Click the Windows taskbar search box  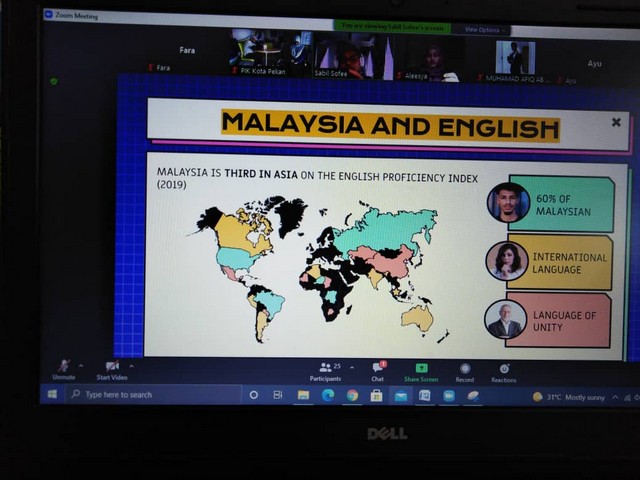(x=150, y=395)
